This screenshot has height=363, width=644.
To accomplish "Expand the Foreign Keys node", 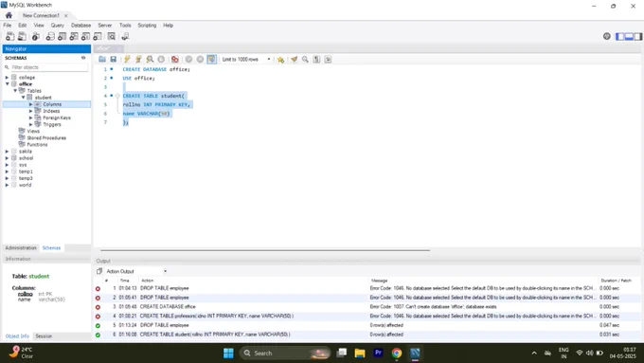I will (30, 118).
